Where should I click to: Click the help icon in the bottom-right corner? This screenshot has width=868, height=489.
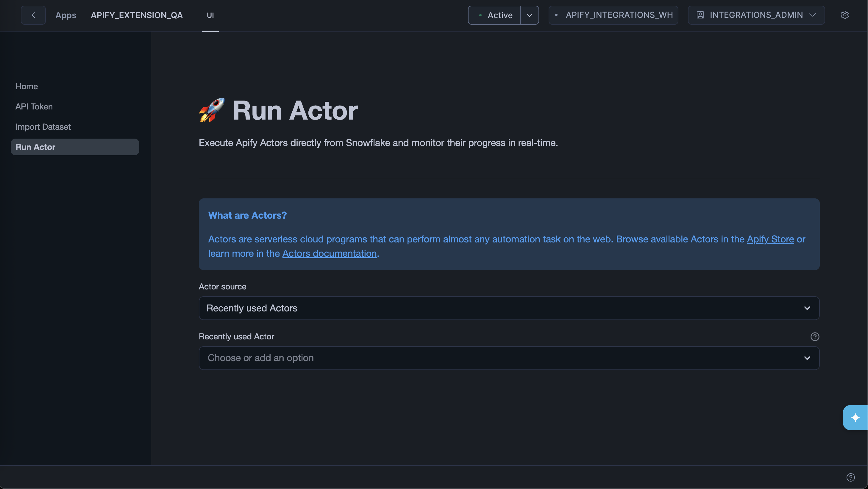click(x=851, y=477)
